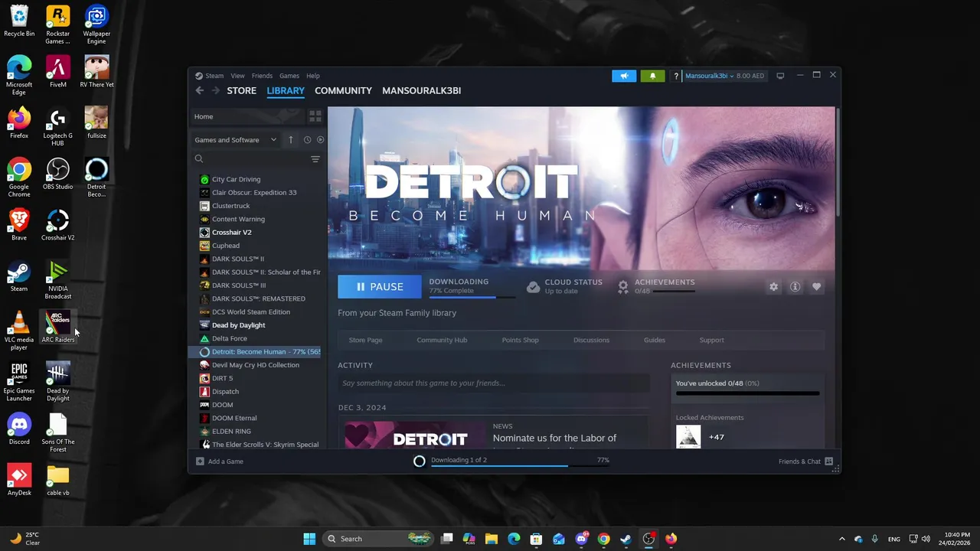
Task: Open the Discussions link
Action: click(x=591, y=340)
